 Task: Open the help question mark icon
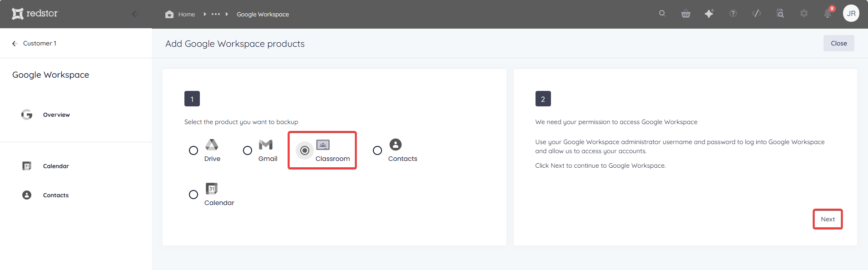(733, 14)
